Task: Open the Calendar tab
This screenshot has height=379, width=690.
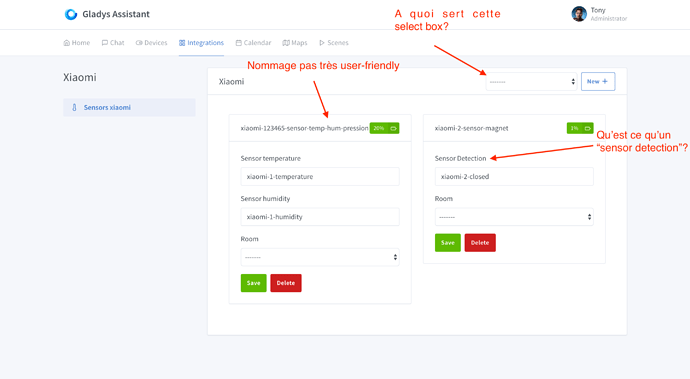Action: (x=253, y=43)
